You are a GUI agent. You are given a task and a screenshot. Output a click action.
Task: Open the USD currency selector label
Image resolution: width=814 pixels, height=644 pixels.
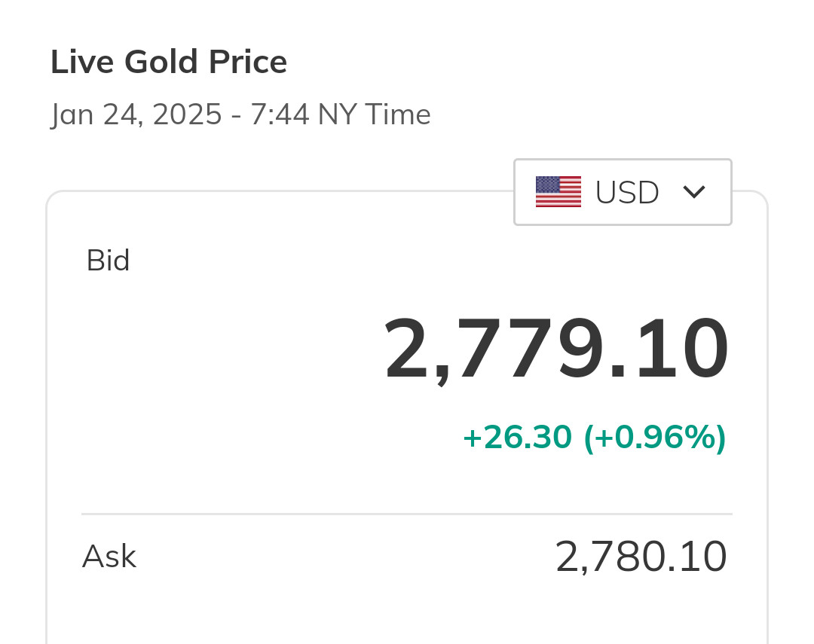click(x=627, y=193)
